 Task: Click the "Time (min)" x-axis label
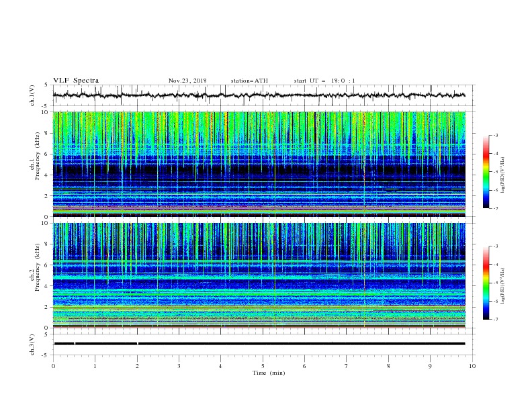[269, 373]
